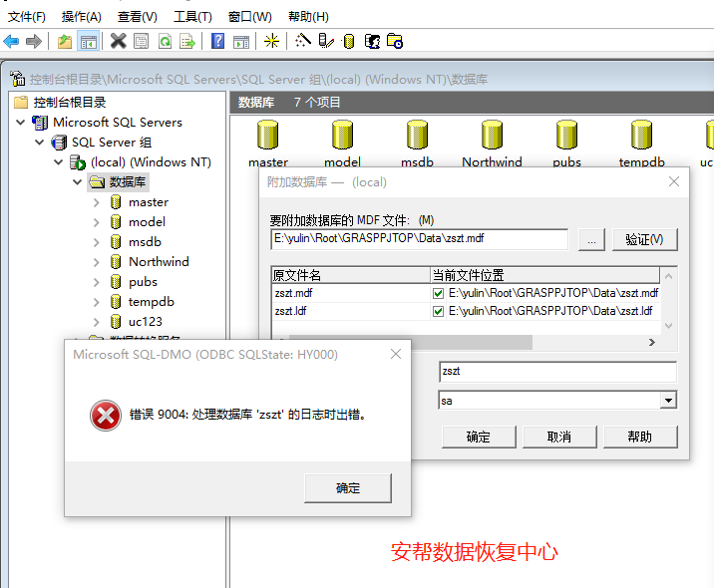
Task: Click the Forward arrow toolbar icon
Action: (34, 42)
